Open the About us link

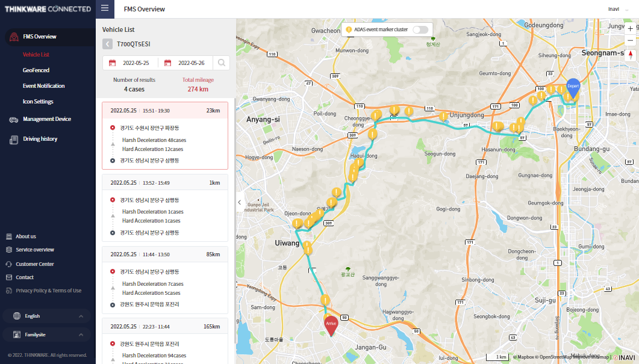coord(26,236)
